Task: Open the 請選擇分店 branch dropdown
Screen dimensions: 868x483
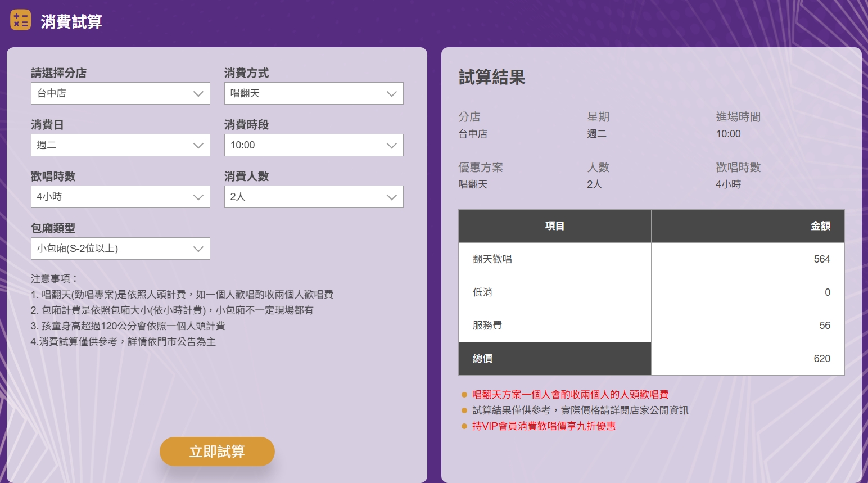Action: (x=120, y=93)
